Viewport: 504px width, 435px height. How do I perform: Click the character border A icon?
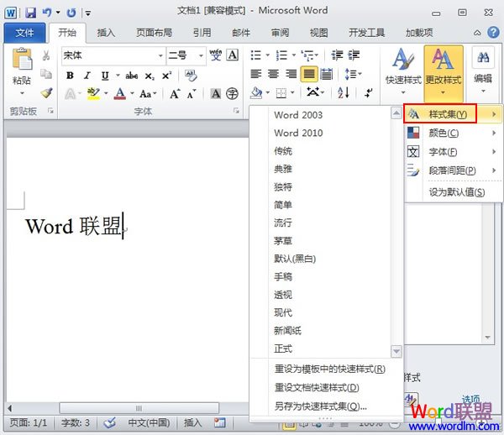point(233,55)
